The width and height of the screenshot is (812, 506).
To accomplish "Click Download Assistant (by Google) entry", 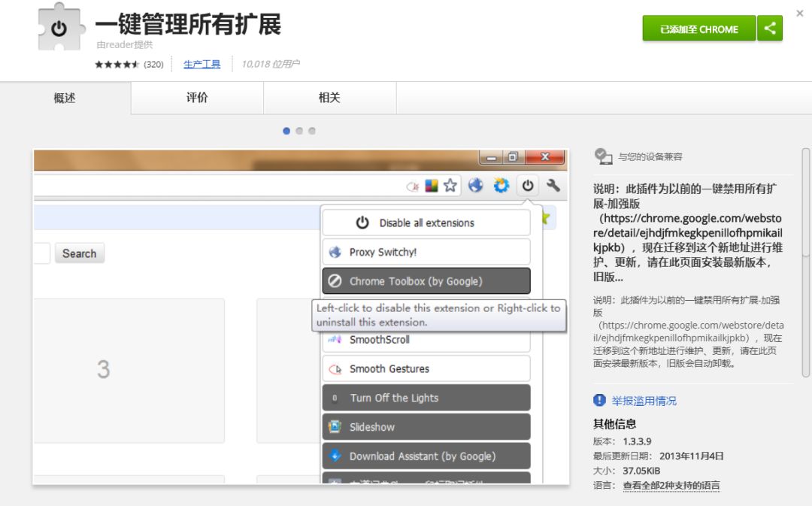I will (426, 456).
